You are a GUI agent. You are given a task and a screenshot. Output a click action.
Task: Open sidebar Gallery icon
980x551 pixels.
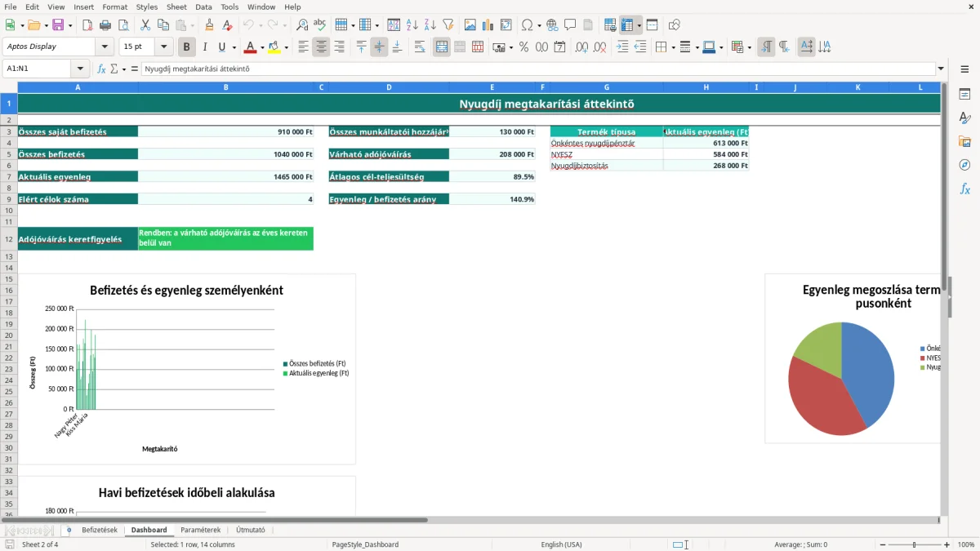pyautogui.click(x=964, y=141)
